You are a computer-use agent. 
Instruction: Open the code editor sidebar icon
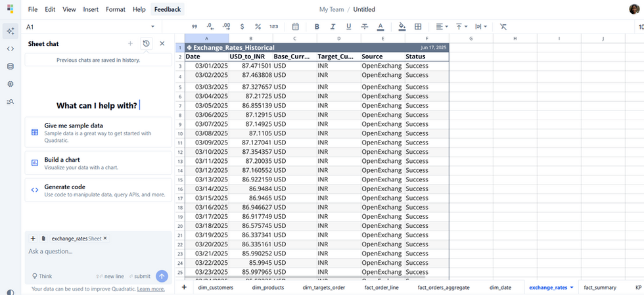pyautogui.click(x=11, y=49)
